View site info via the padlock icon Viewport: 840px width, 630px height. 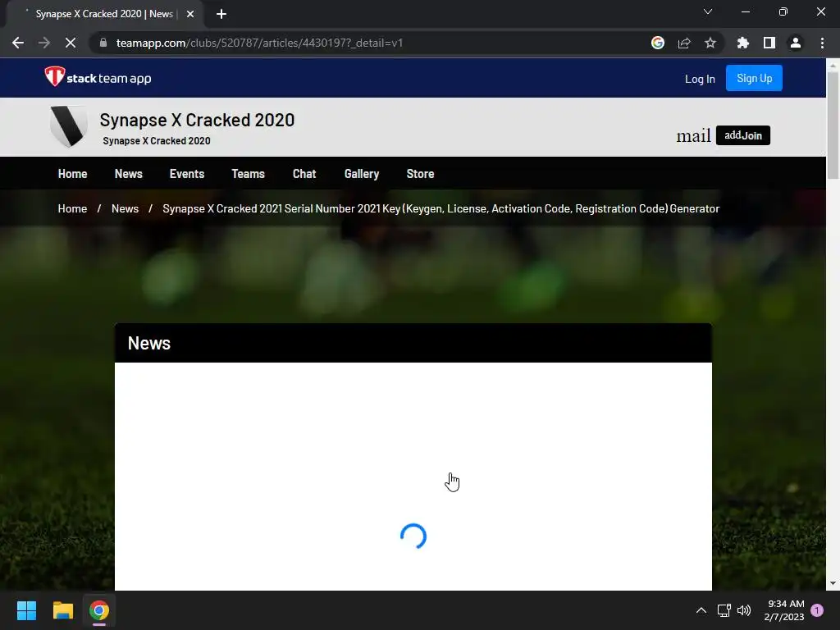pos(103,43)
